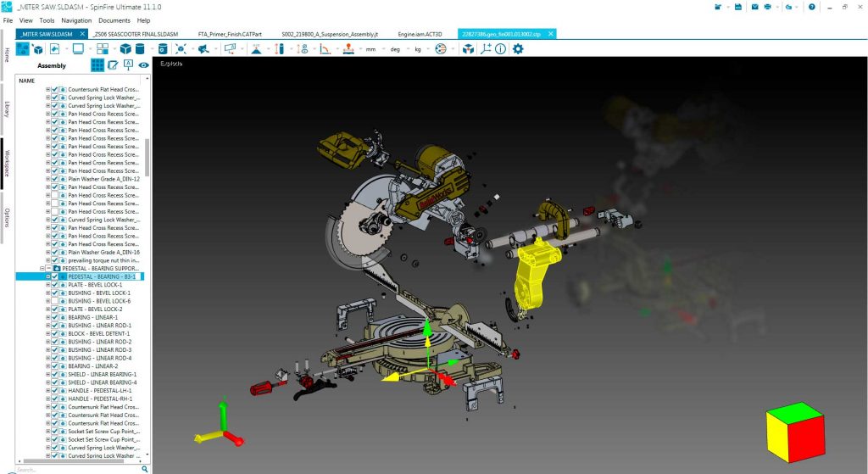Open the Tools menu
Screen dimensions: 868x474
[47, 20]
